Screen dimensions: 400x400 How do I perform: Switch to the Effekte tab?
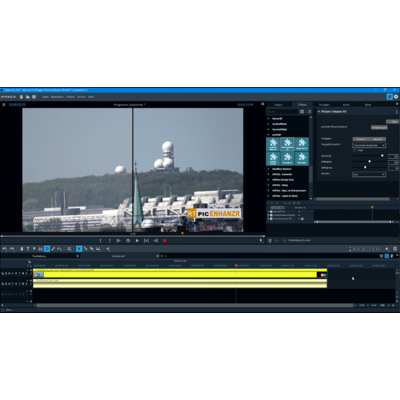point(302,105)
